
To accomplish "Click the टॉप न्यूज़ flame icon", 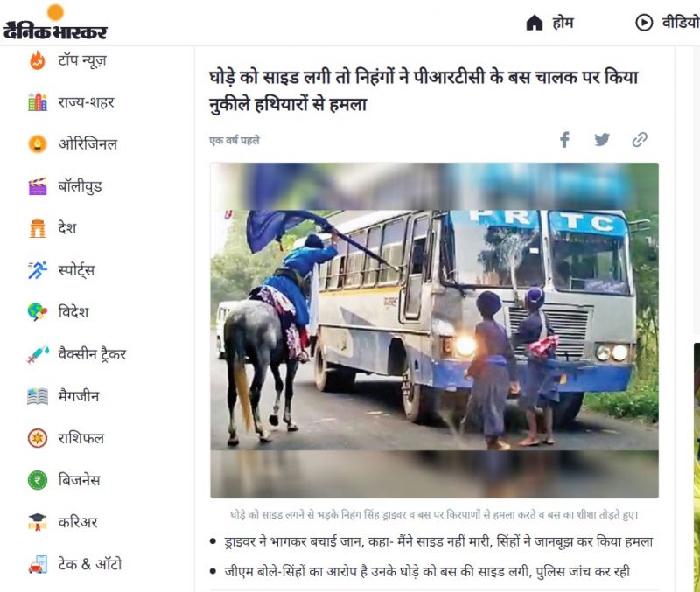I will point(38,60).
